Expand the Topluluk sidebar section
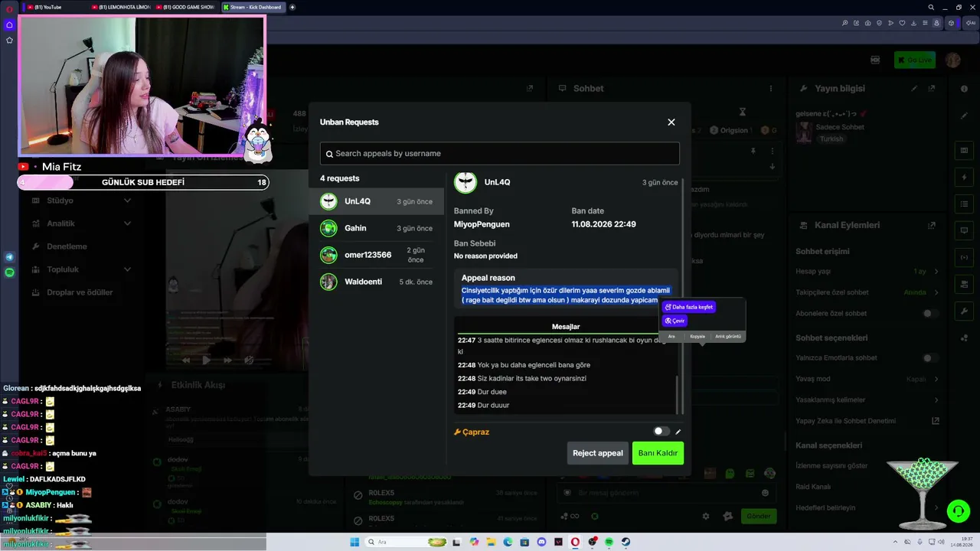This screenshot has width=980, height=551. click(80, 269)
